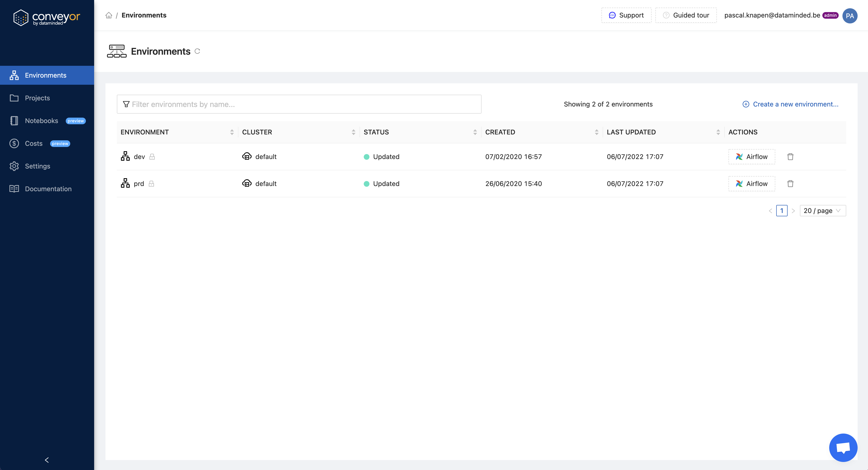868x470 pixels.
Task: Open Airflow for dev environment
Action: (751, 157)
